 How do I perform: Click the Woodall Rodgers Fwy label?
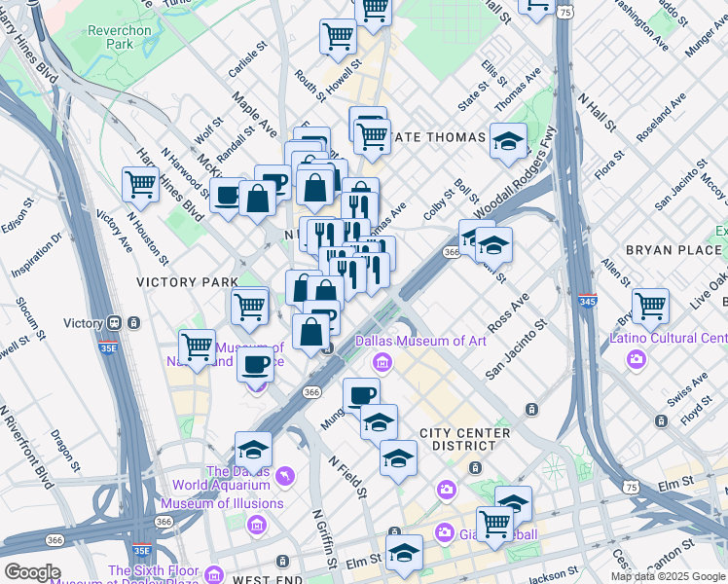(514, 172)
